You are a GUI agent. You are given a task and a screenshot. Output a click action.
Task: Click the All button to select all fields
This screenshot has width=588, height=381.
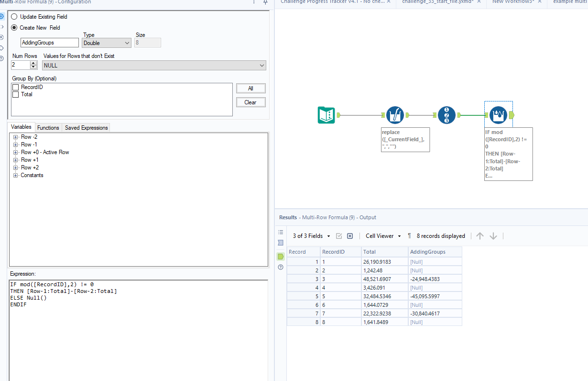click(250, 88)
